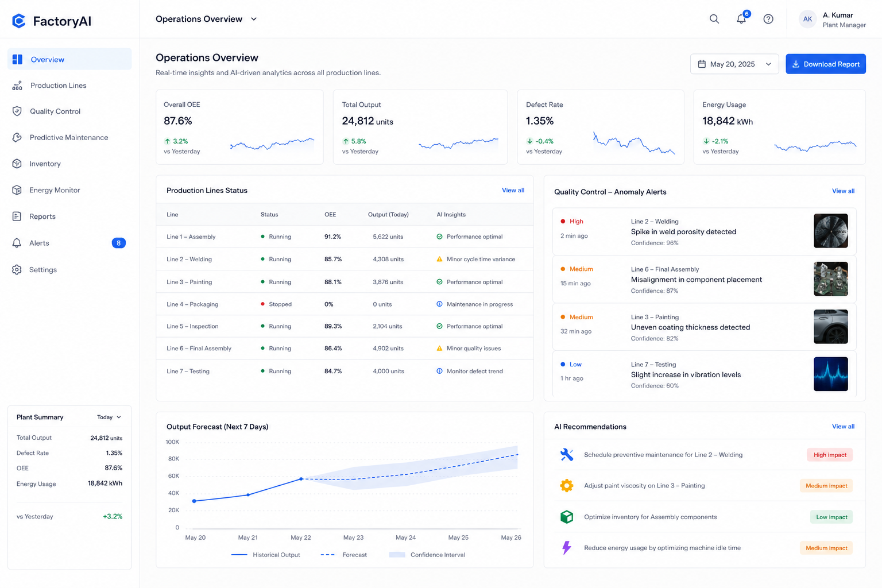This screenshot has height=588, width=882.
Task: Open the weld porosity alert thumbnail
Action: [831, 231]
